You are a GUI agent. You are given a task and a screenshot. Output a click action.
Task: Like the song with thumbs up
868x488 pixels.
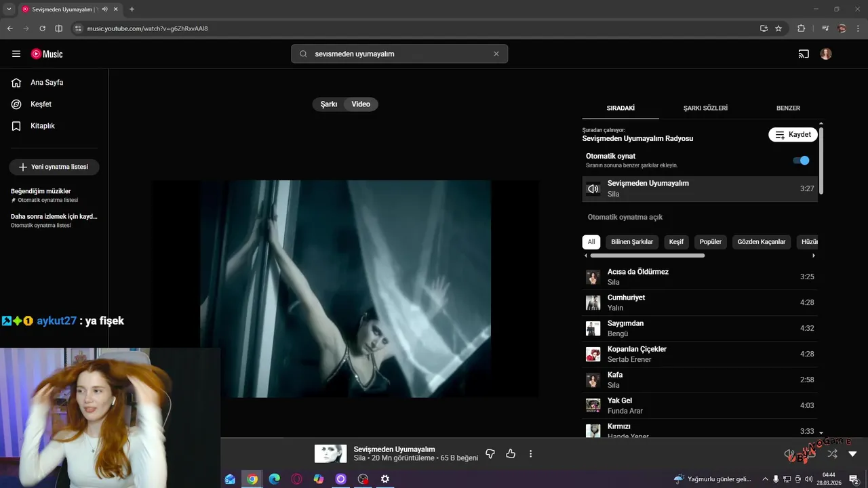(x=511, y=453)
